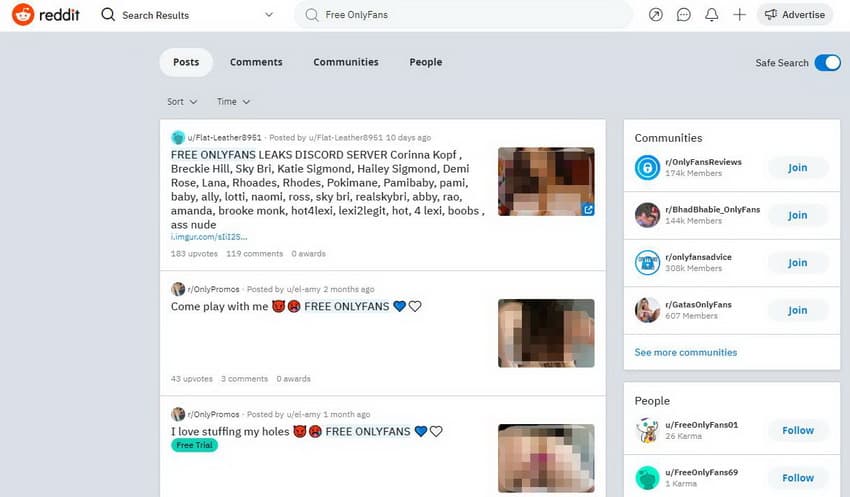Image resolution: width=850 pixels, height=497 pixels.
Task: Turn off the Safe Search toggle
Action: point(827,63)
